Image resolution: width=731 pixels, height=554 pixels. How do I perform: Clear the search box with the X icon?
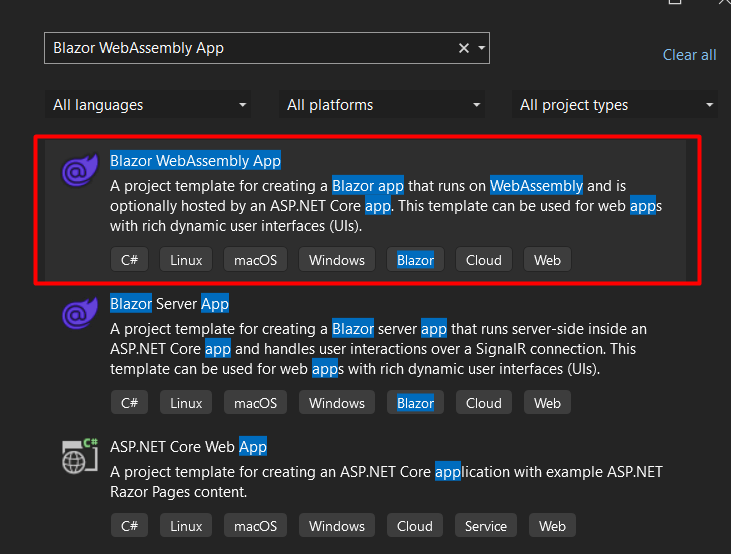pos(463,48)
